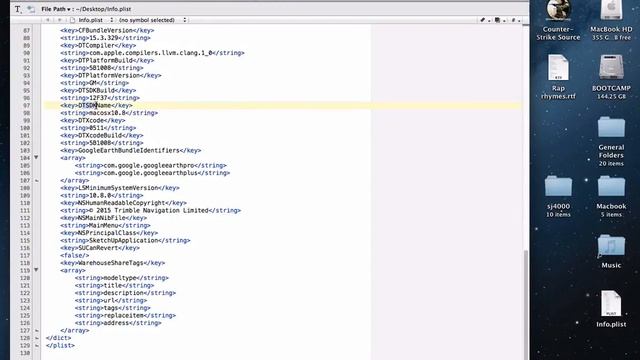640x360 pixels.
Task: Click com.apple.compilers.llvm.clang.1_0 string
Action: (x=152, y=53)
